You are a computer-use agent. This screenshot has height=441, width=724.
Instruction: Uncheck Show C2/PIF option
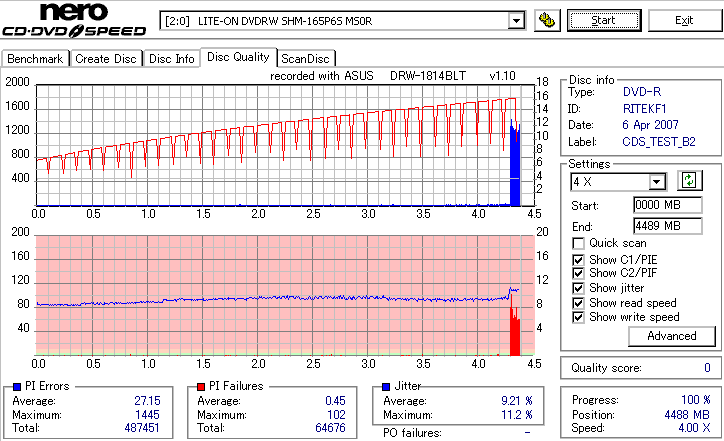(578, 273)
